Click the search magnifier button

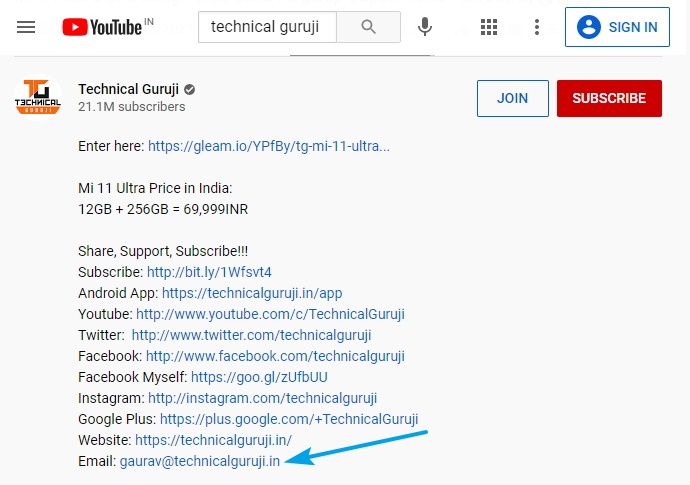(x=368, y=27)
